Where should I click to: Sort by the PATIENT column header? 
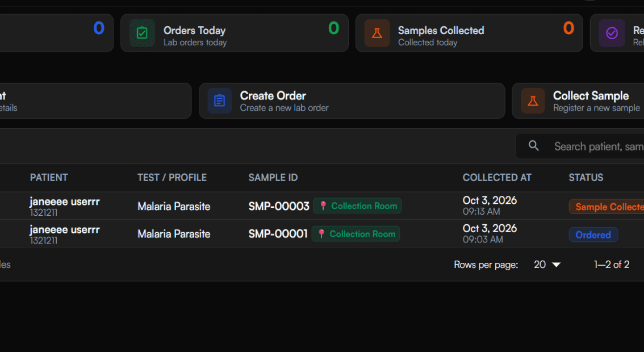(49, 178)
